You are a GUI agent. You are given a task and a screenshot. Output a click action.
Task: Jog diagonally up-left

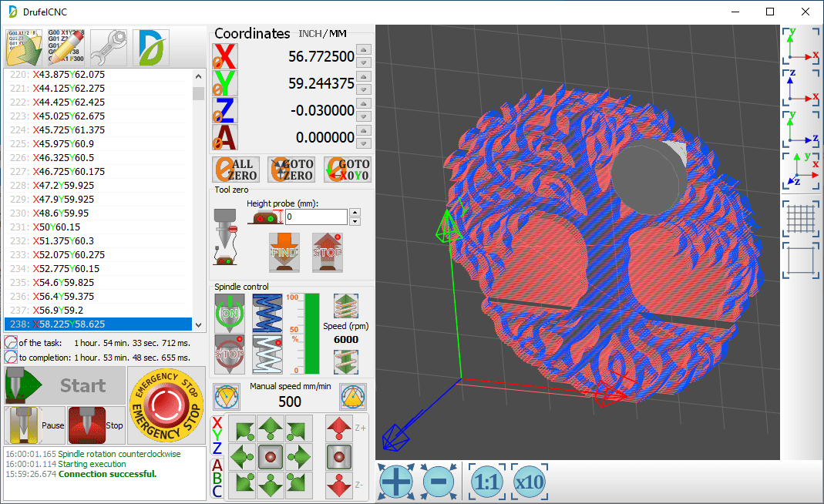(242, 428)
